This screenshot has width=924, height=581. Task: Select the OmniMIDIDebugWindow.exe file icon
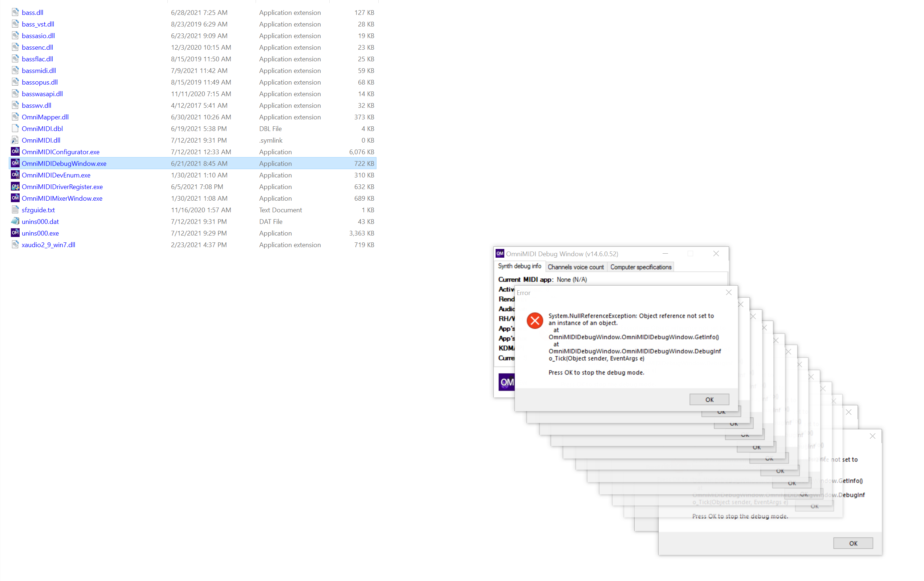click(15, 163)
